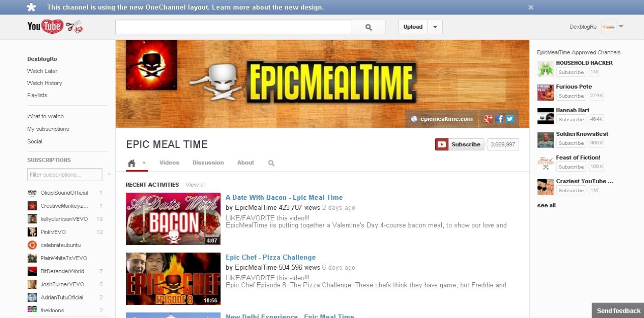The width and height of the screenshot is (644, 318).
Task: Click the DexblogRo account avatar icon
Action: [x=608, y=27]
